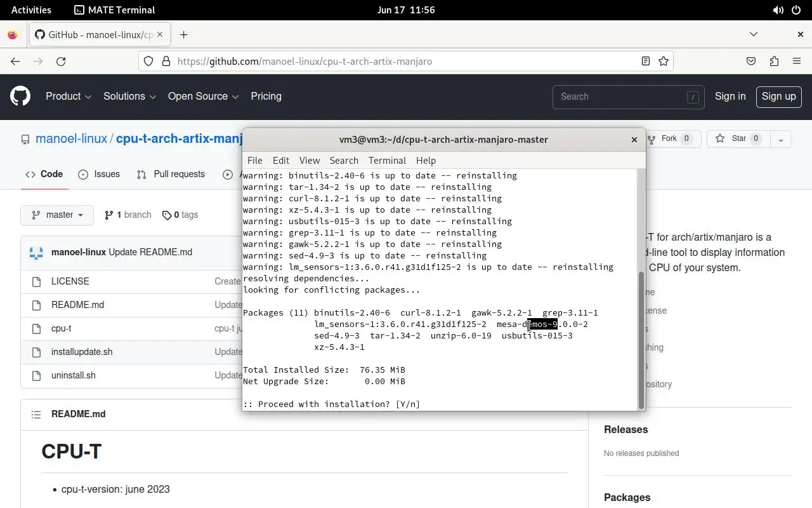Close the MATE Terminal window
This screenshot has width=812, height=508.
pos(634,140)
